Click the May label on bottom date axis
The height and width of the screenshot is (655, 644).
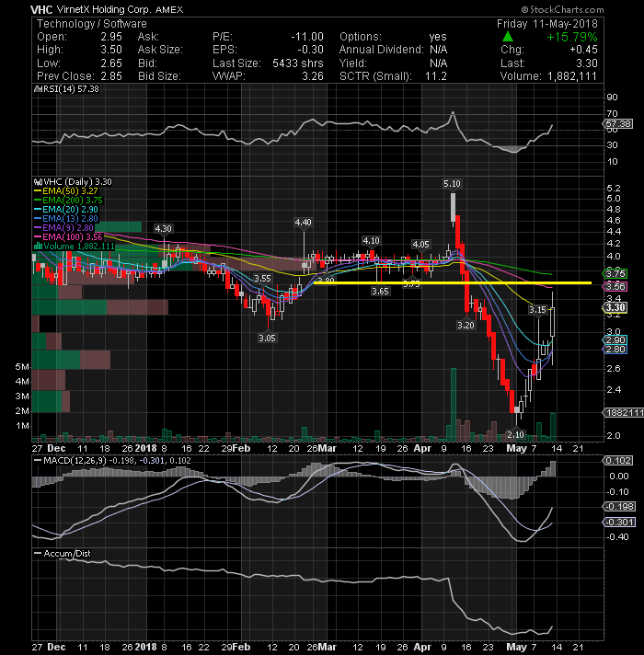[516, 647]
